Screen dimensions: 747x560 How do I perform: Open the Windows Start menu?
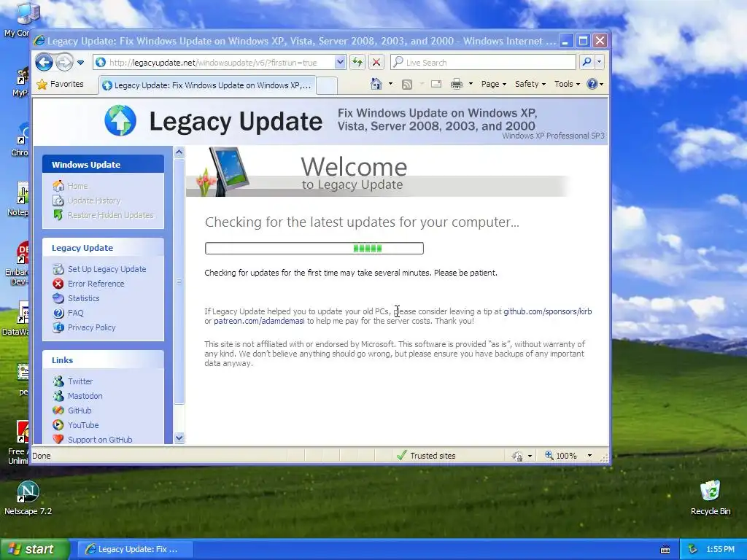(34, 549)
